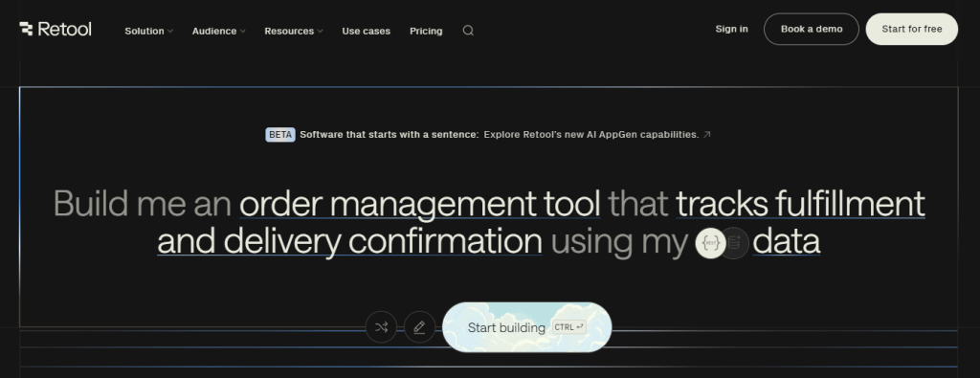Open the Pricing page

(x=426, y=31)
